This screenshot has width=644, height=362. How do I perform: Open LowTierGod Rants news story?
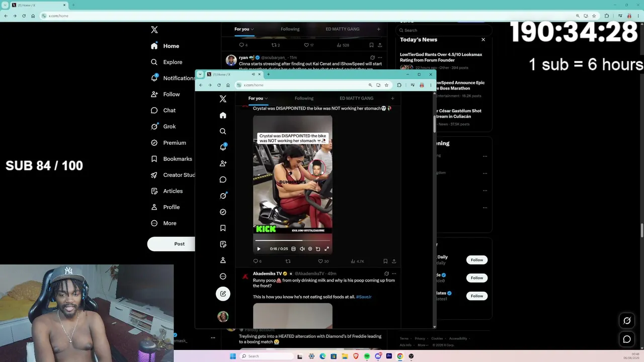[x=441, y=57]
